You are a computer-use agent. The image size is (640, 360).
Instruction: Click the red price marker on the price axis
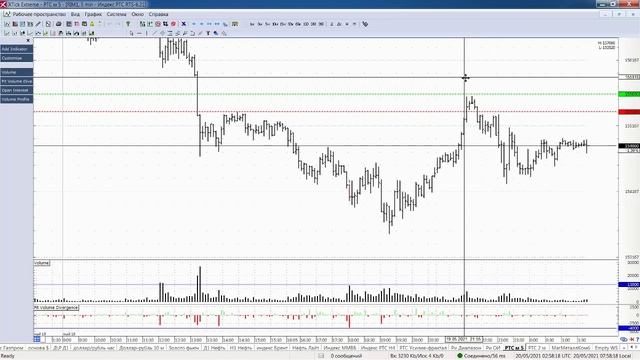click(629, 112)
